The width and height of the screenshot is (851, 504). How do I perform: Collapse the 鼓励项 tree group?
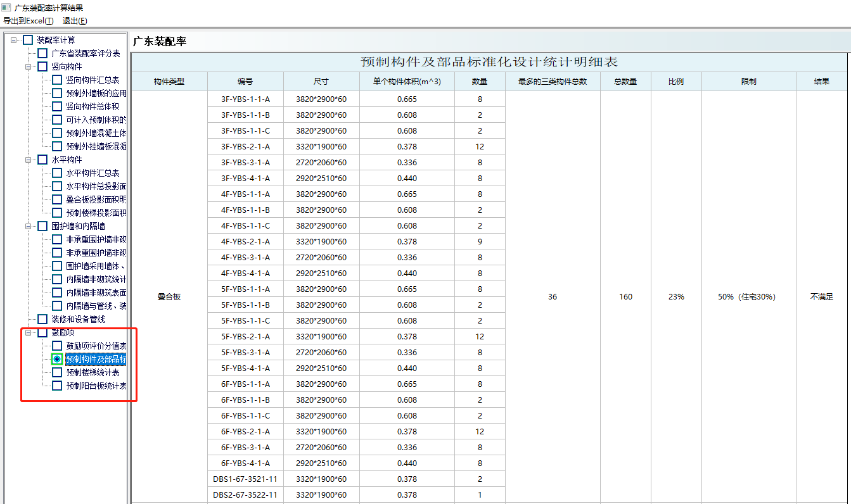(29, 332)
